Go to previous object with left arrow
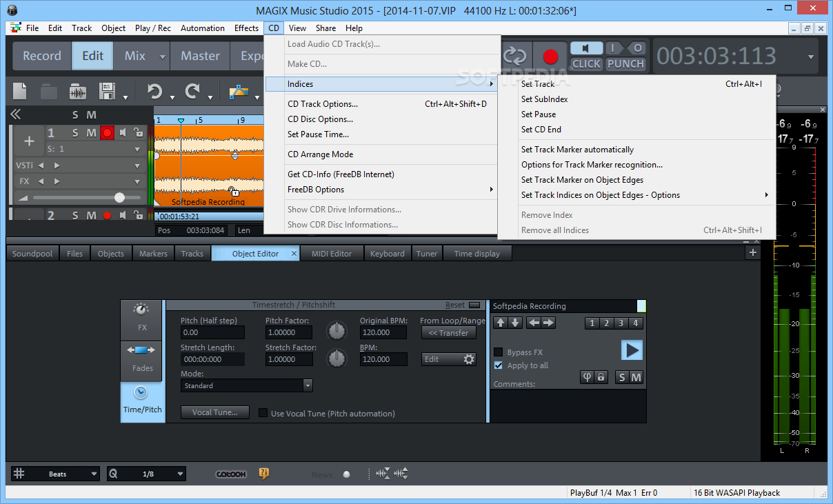The image size is (833, 504). (x=534, y=323)
